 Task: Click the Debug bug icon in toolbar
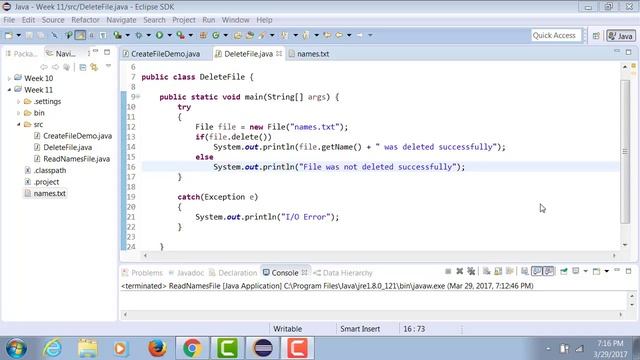(138, 36)
